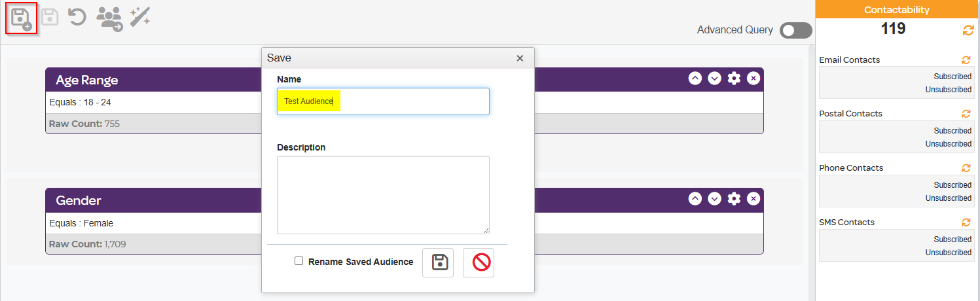Click the share audience people icon
The height and width of the screenshot is (301, 980).
coord(109,18)
